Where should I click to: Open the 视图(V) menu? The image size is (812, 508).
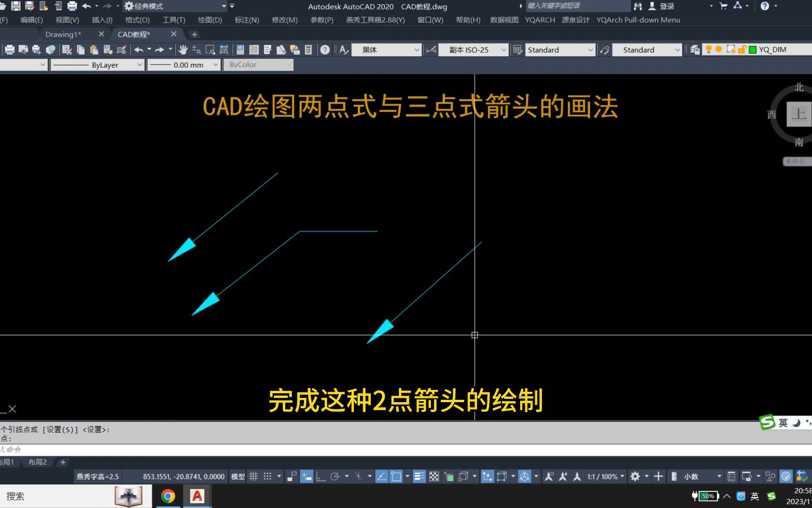67,20
